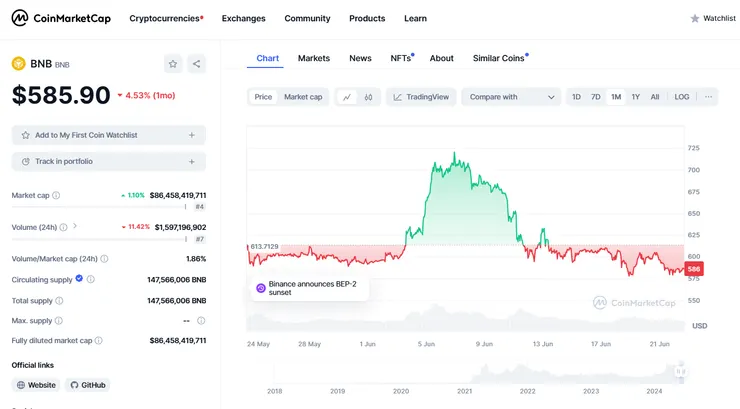Select the 1D time range
Image resolution: width=740 pixels, height=409 pixels.
coord(576,97)
